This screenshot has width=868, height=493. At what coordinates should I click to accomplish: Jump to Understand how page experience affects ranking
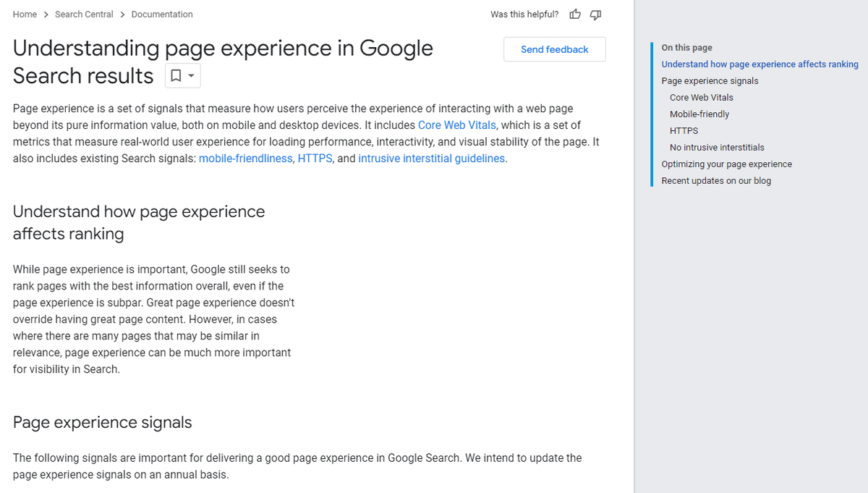(x=759, y=64)
